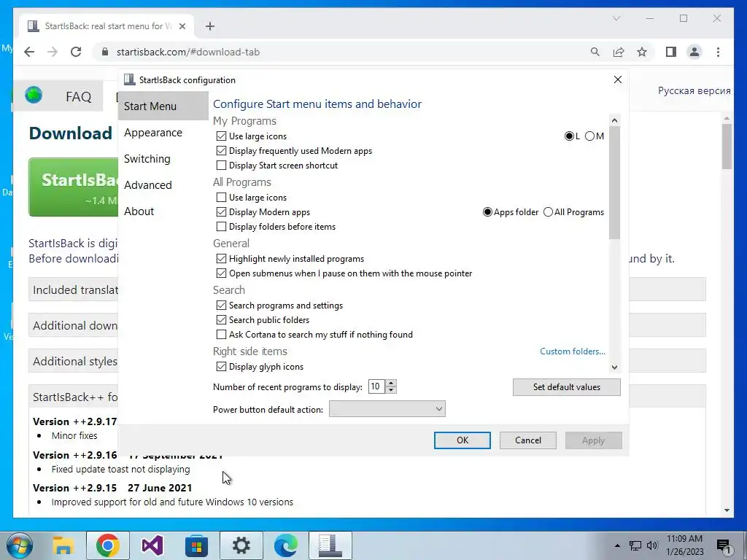747x560 pixels.
Task: Decrease number of recent programs
Action: (391, 390)
